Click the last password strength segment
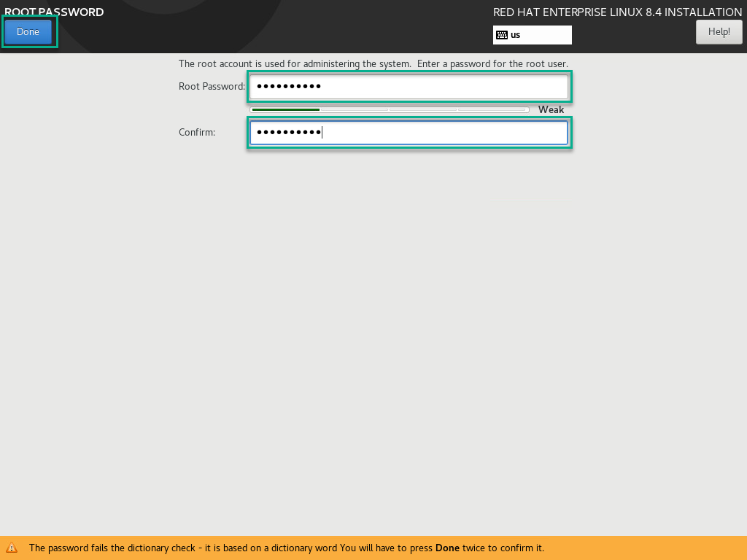Viewport: 747px width, 560px height. (492, 109)
